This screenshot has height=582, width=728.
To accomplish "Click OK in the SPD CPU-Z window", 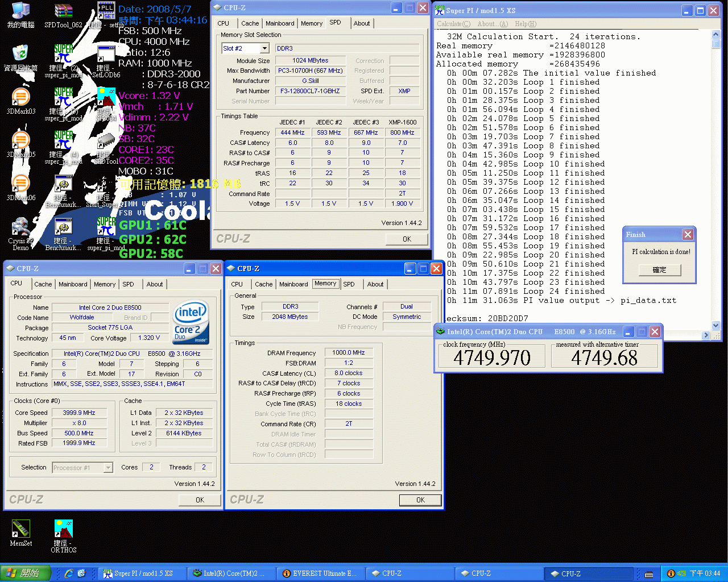I will [407, 239].
